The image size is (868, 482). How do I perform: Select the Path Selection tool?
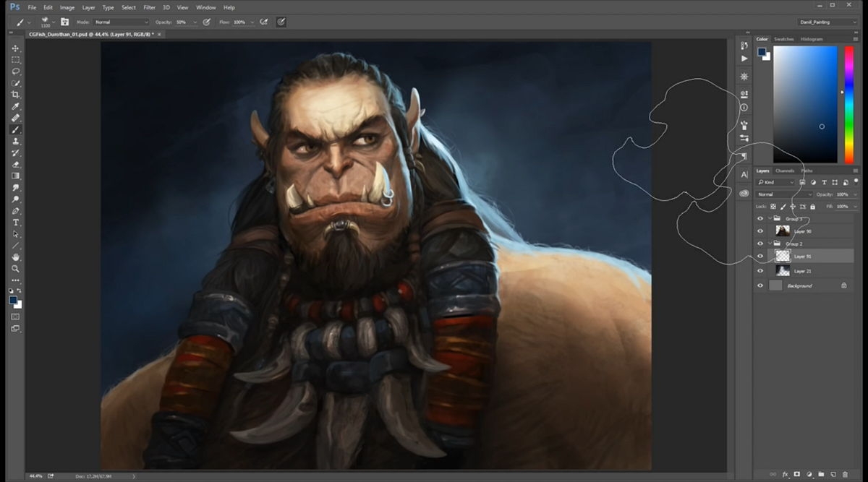coord(16,234)
